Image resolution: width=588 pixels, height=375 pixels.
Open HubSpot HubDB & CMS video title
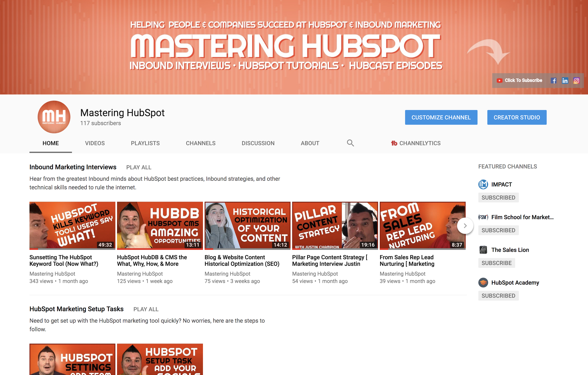pos(152,260)
